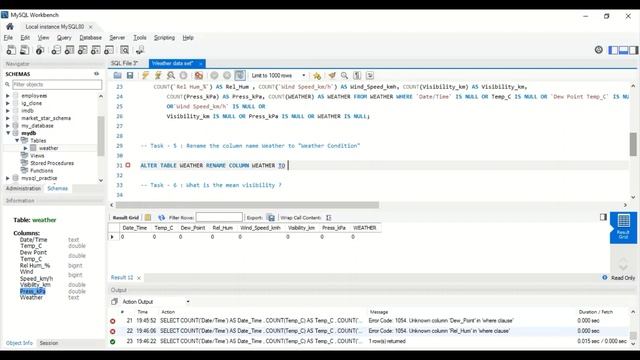Expand the mysql_practice schema

(8, 178)
